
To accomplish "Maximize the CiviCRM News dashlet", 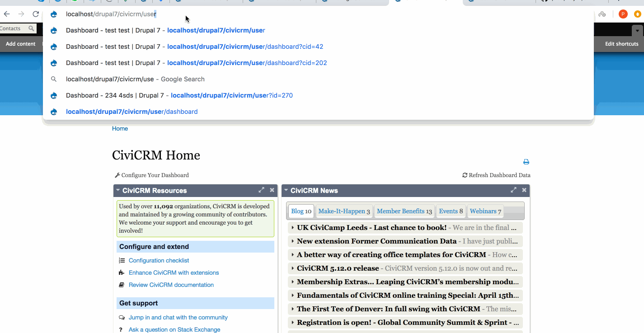I will point(513,190).
